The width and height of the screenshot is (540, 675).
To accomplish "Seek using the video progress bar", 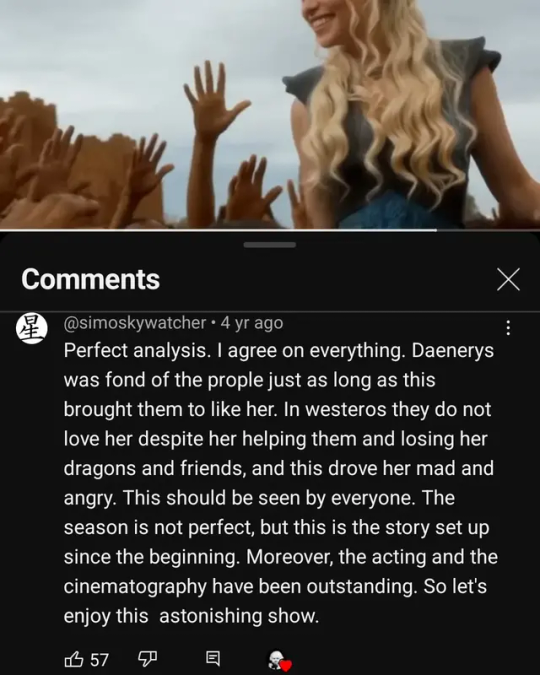I will point(270,230).
